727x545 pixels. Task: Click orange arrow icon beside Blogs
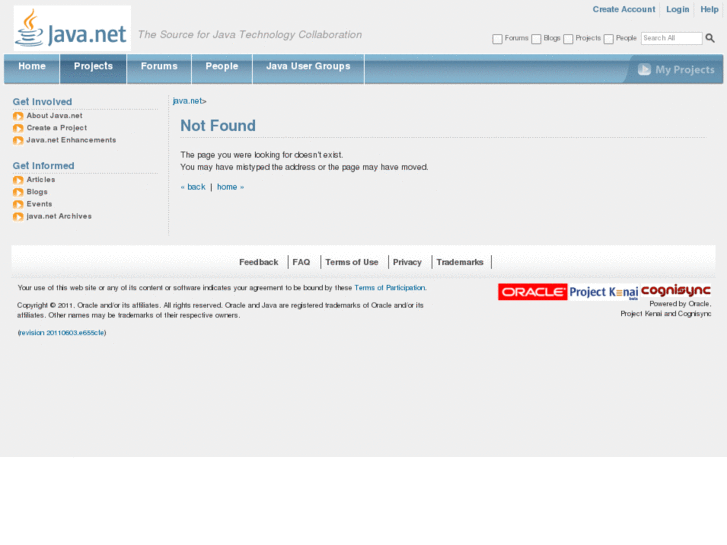(x=18, y=192)
